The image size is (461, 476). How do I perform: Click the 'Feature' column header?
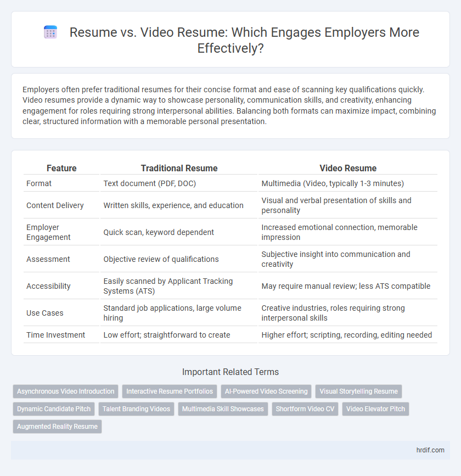point(61,168)
